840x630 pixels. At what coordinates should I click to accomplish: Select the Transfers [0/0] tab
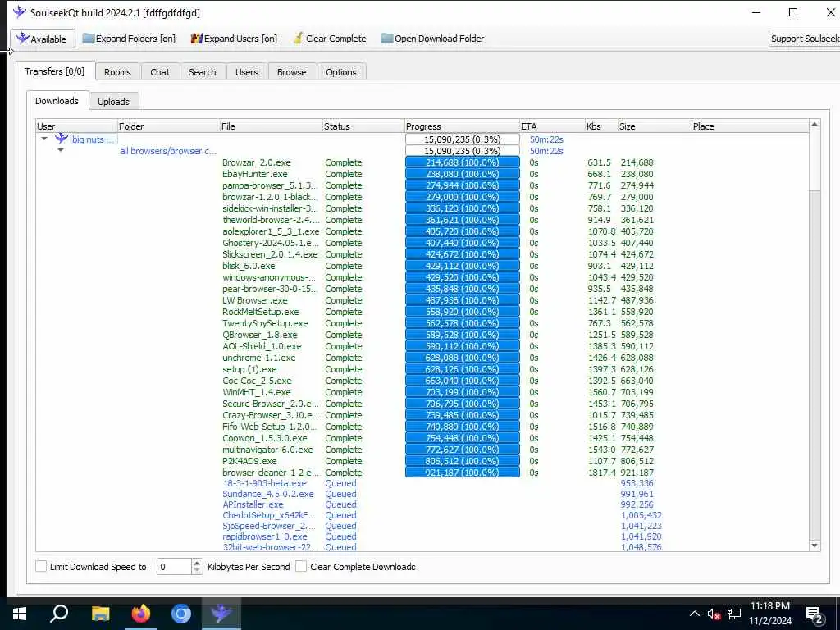pyautogui.click(x=55, y=71)
